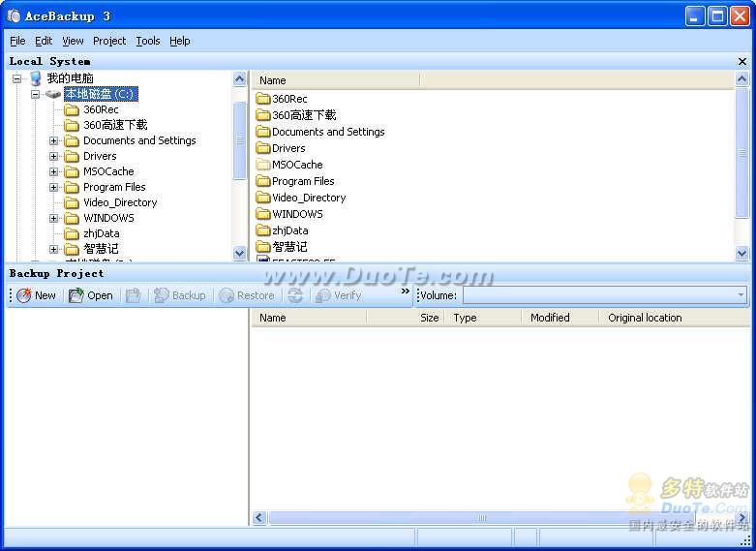Collapse the 本地磁盘 (C:) tree node
756x551 pixels.
35,94
